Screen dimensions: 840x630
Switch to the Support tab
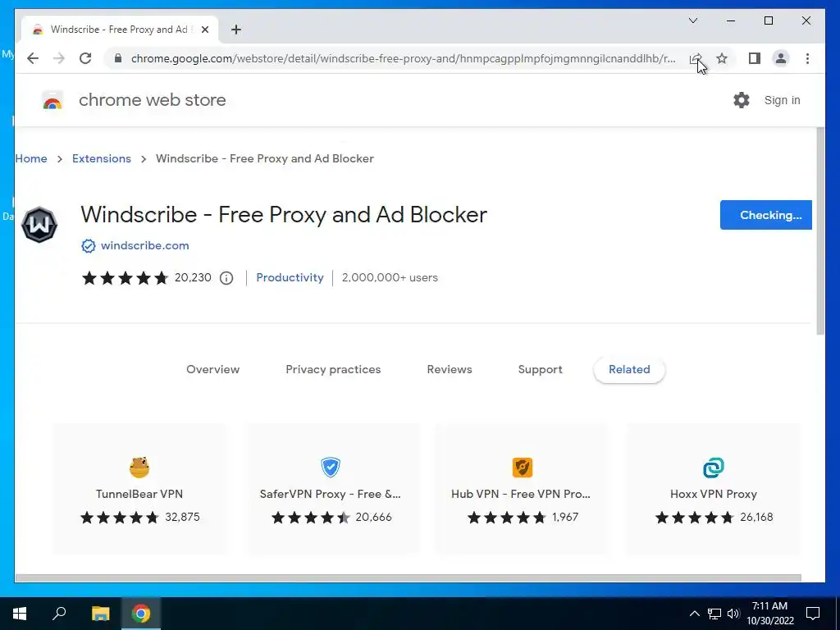point(540,369)
